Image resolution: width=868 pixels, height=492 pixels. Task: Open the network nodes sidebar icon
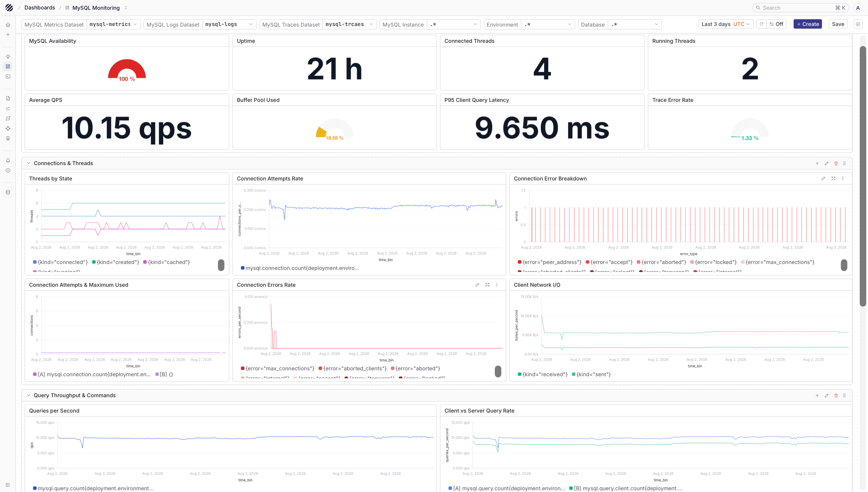(8, 128)
